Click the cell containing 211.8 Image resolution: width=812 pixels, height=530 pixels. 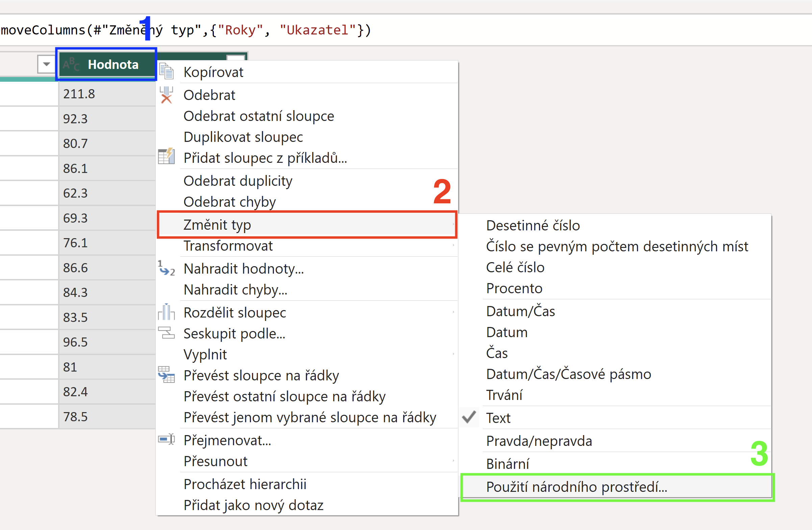[107, 94]
